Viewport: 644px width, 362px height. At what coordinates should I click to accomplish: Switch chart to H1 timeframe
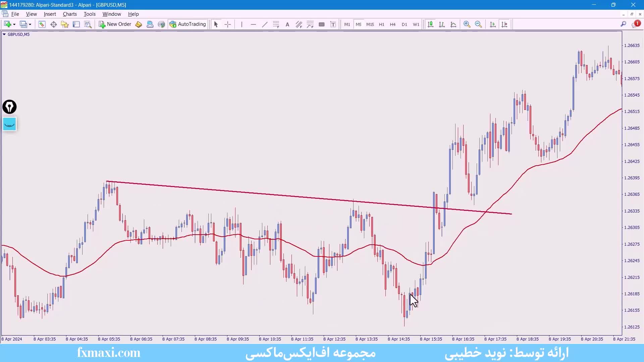[381, 24]
